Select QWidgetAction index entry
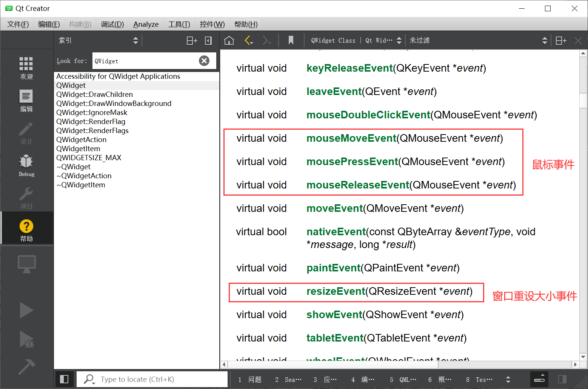Viewport: 588px width, 389px height. (137, 140)
